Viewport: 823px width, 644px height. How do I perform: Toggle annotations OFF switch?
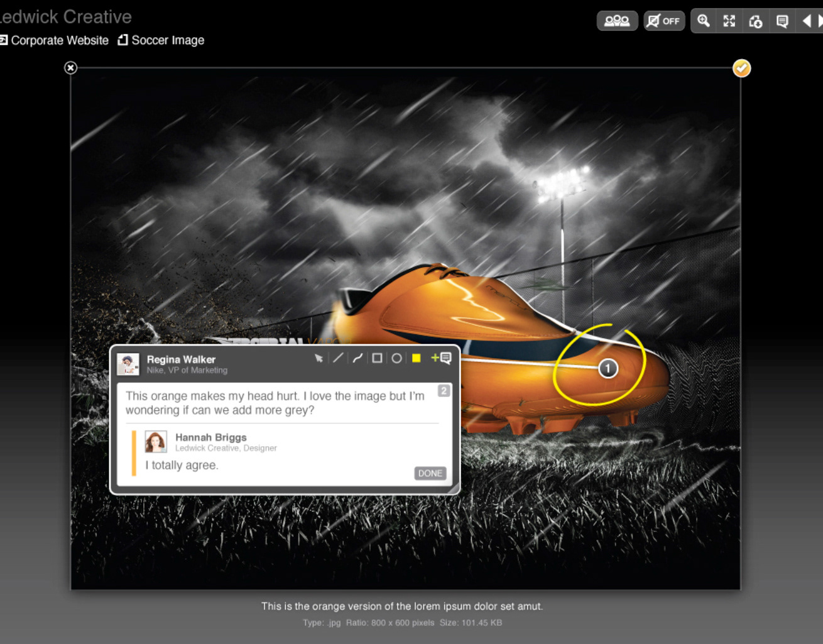(664, 21)
